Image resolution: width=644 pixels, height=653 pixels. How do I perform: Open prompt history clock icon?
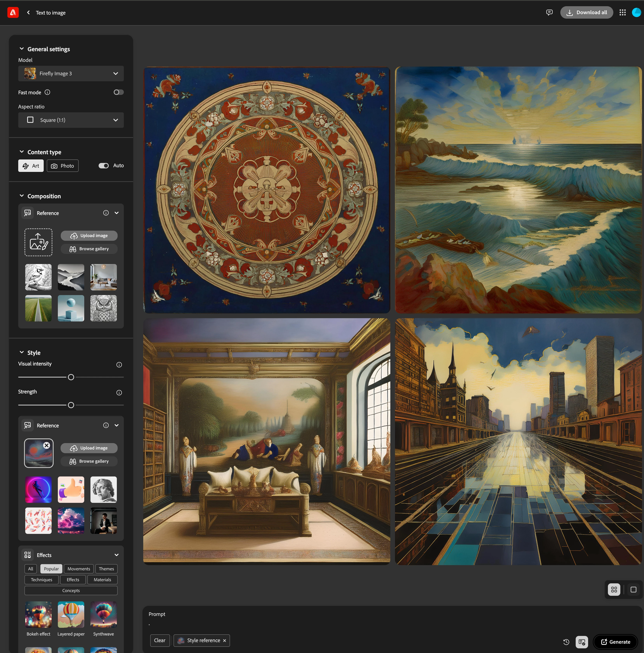coord(566,642)
